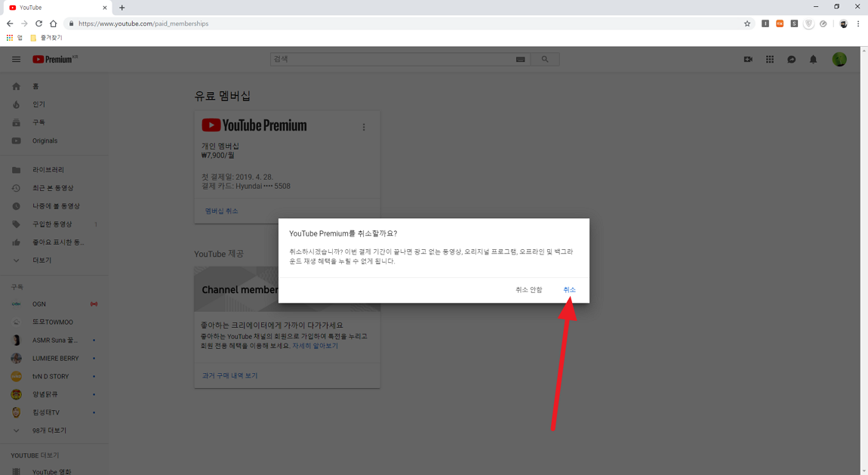The width and height of the screenshot is (868, 475).
Task: Open the video camera create icon
Action: click(x=748, y=59)
